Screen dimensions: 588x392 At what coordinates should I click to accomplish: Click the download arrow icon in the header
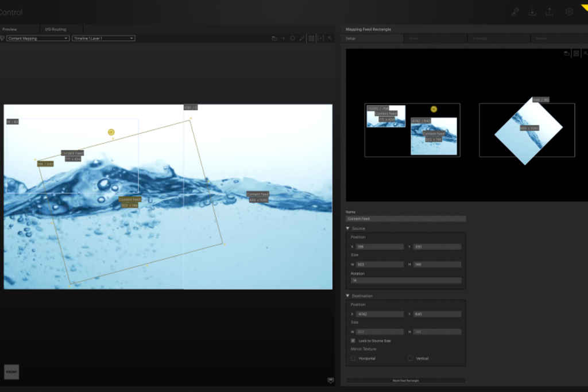coord(532,12)
